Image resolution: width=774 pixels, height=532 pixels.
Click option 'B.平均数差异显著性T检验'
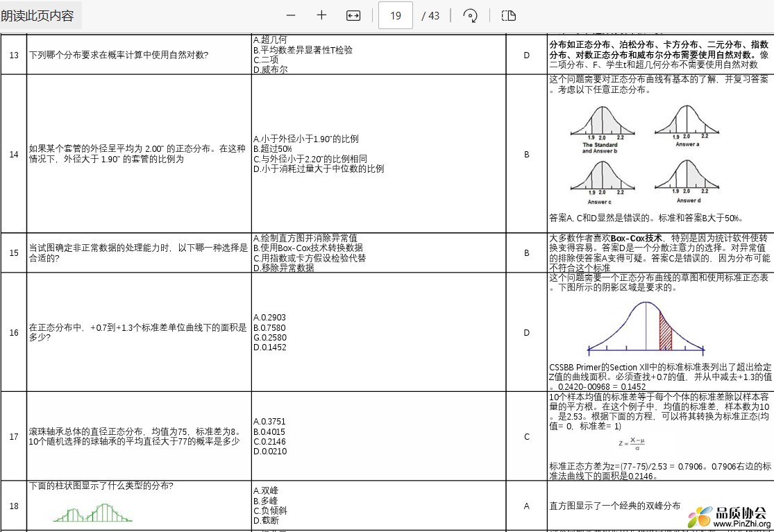(x=303, y=50)
